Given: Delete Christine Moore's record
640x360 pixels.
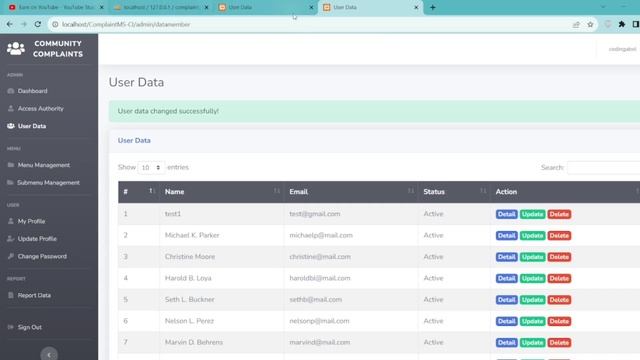Looking at the screenshot, I should [x=559, y=257].
